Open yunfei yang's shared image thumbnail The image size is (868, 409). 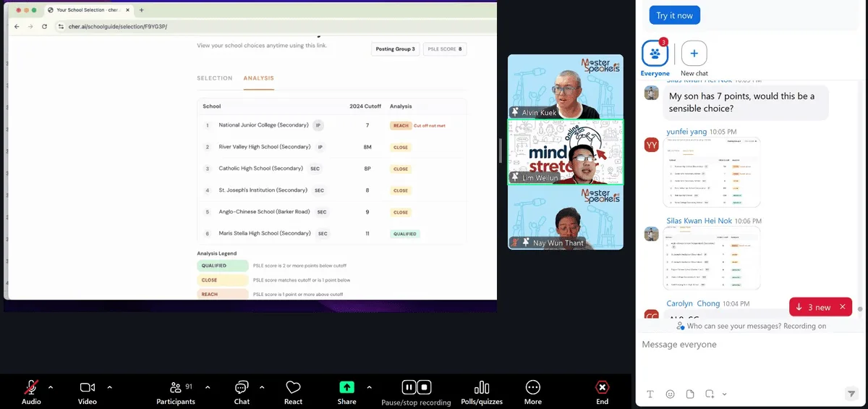point(712,172)
